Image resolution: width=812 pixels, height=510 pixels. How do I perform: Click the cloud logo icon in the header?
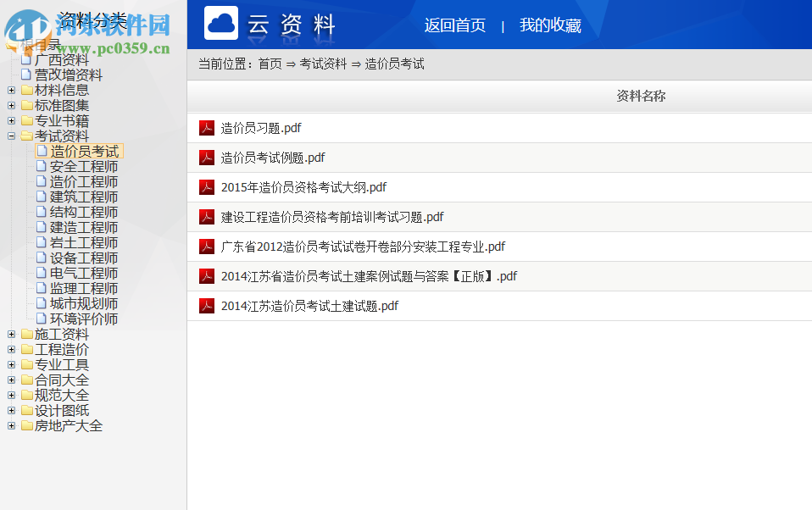click(x=220, y=22)
